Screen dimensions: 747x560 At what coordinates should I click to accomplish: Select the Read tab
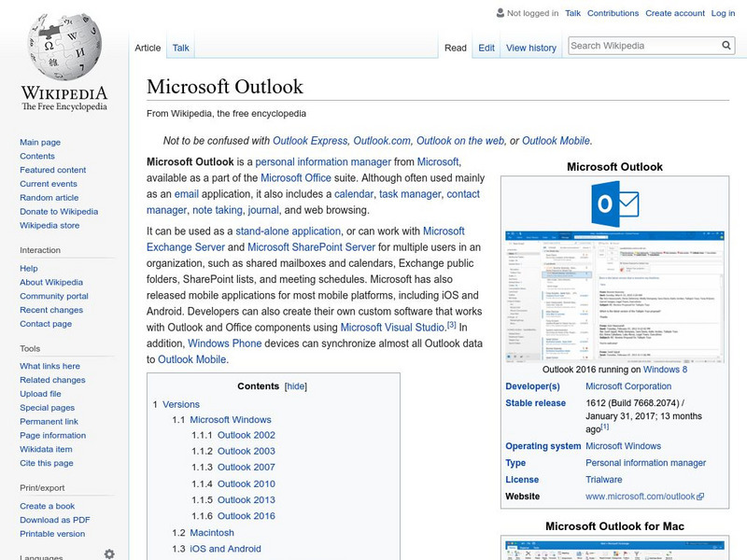(456, 48)
